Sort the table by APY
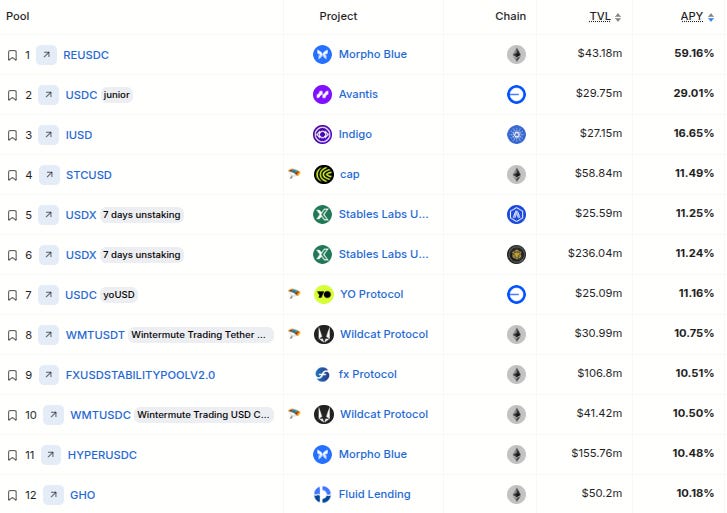Image resolution: width=727 pixels, height=513 pixels. pyautogui.click(x=697, y=17)
